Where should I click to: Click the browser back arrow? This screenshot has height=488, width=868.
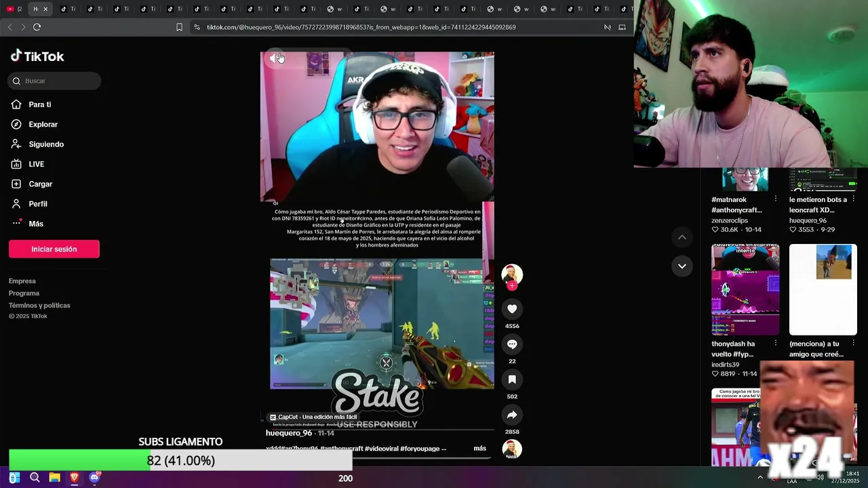pos(9,27)
